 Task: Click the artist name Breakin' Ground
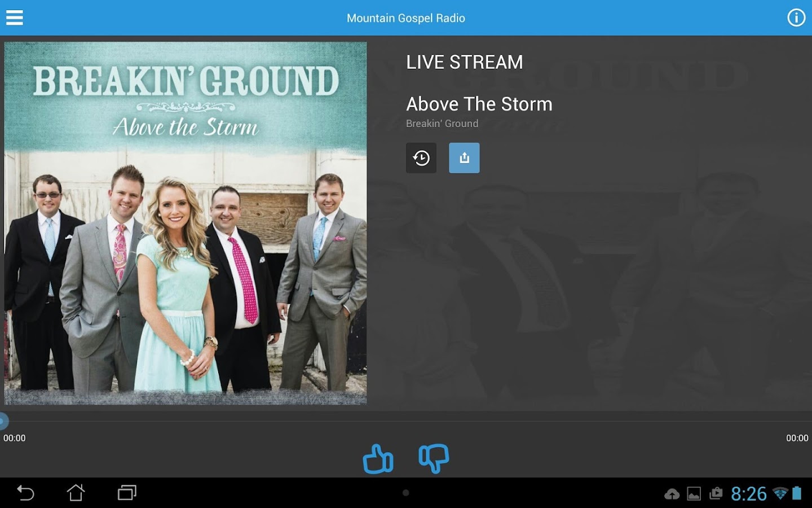(442, 124)
